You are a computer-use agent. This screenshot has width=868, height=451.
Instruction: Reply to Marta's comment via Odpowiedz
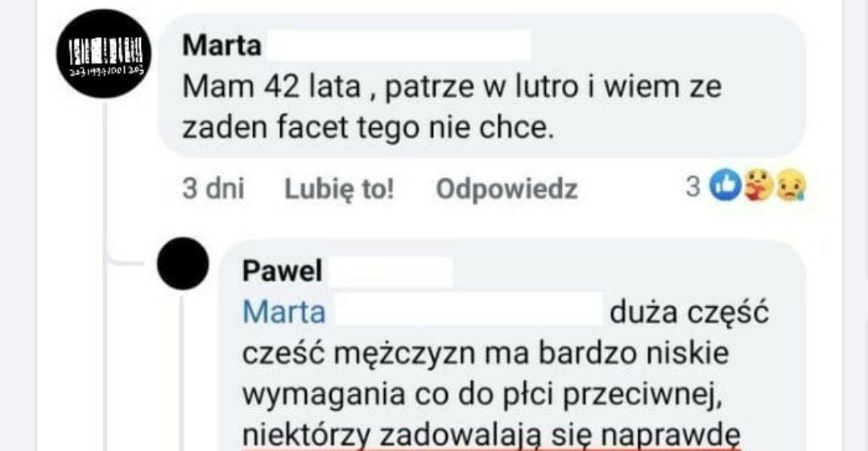pyautogui.click(x=506, y=188)
